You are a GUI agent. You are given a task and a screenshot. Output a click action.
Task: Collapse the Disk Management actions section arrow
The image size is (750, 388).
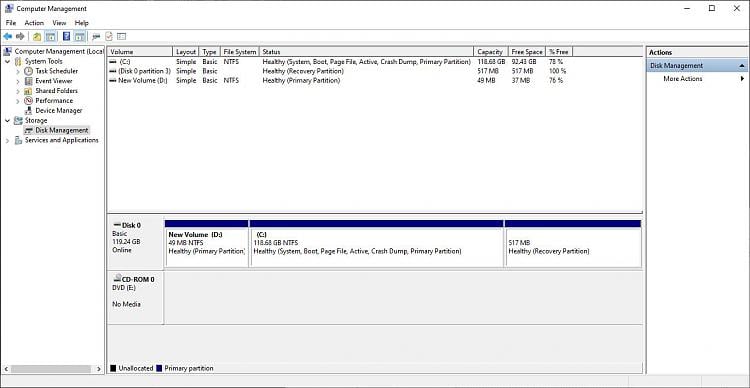point(742,66)
